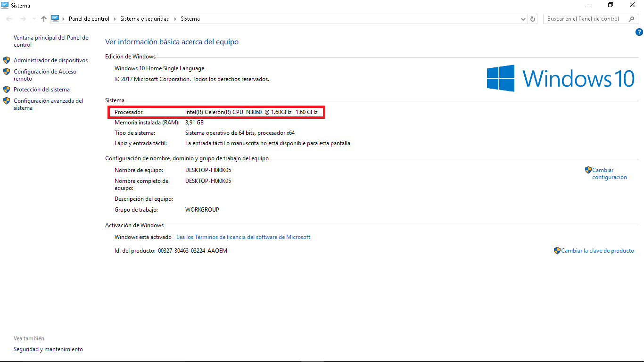Click the heading Ver información básica acerca del equipo
This screenshot has width=644, height=362.
(172, 42)
